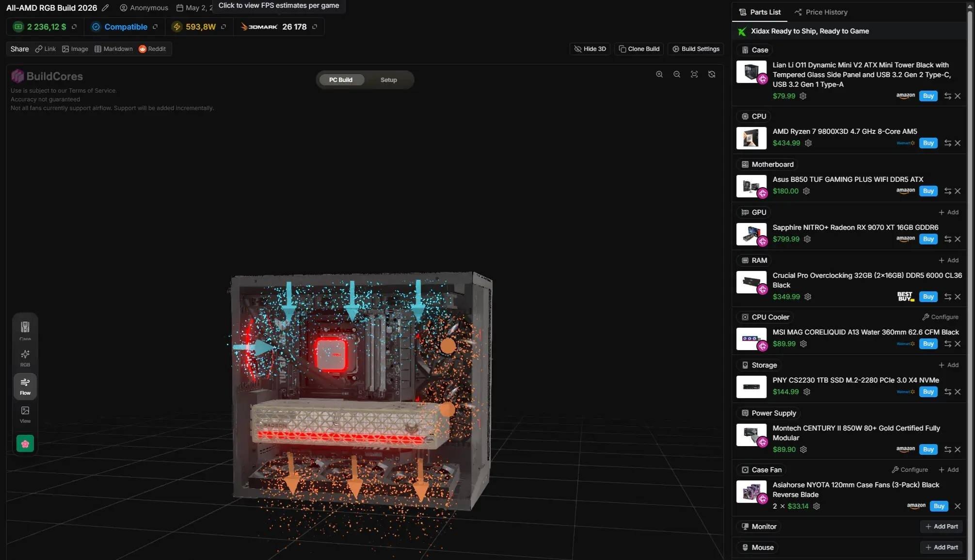
Task: Swap the Crucial Pro 32GB RAM part
Action: (x=947, y=297)
